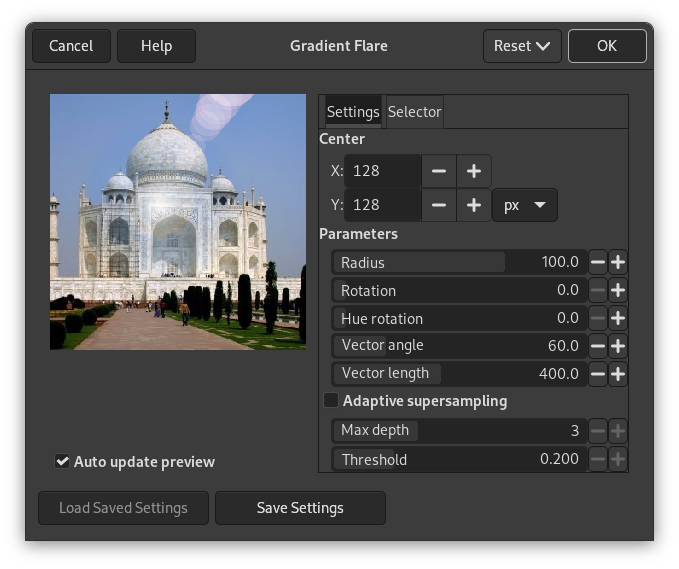Increment Radius using its plus icon
Image resolution: width=679 pixels, height=569 pixels.
[618, 263]
